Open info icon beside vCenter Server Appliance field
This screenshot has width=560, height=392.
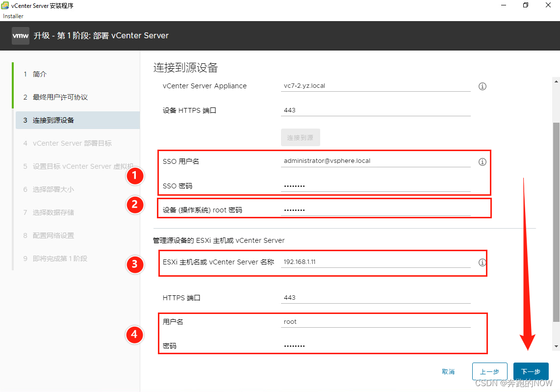482,86
